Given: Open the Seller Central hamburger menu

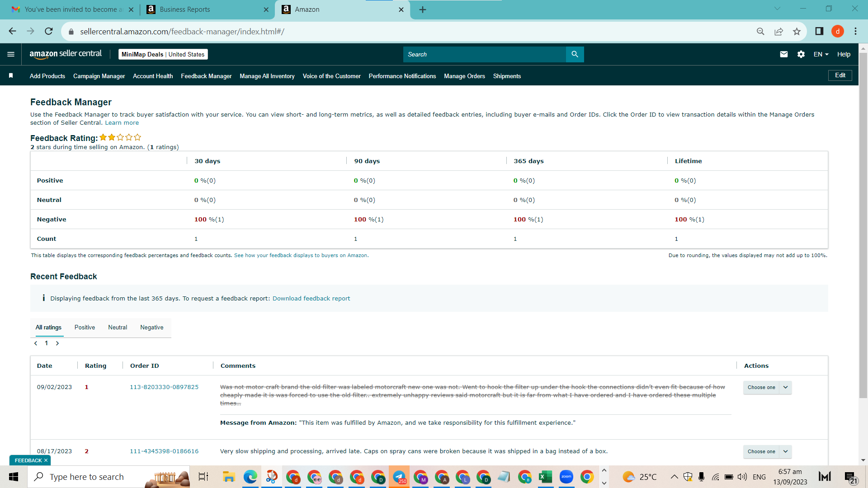Looking at the screenshot, I should [11, 54].
